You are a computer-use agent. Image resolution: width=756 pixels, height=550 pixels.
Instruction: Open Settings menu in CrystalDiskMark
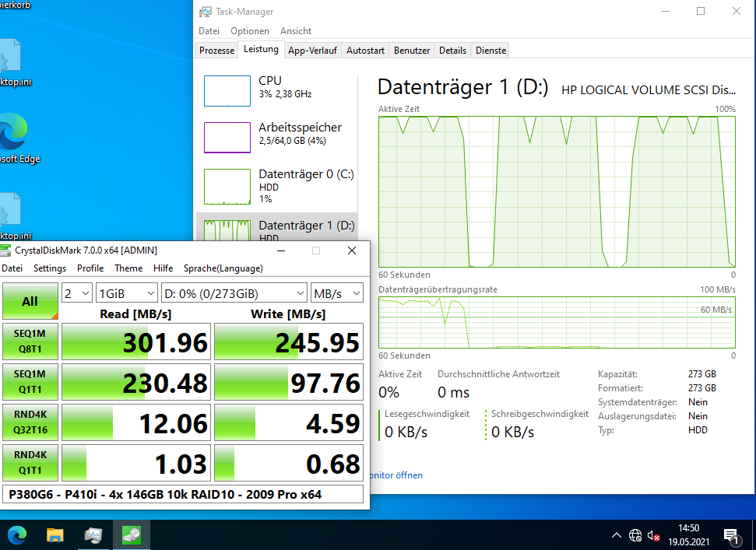(x=50, y=268)
